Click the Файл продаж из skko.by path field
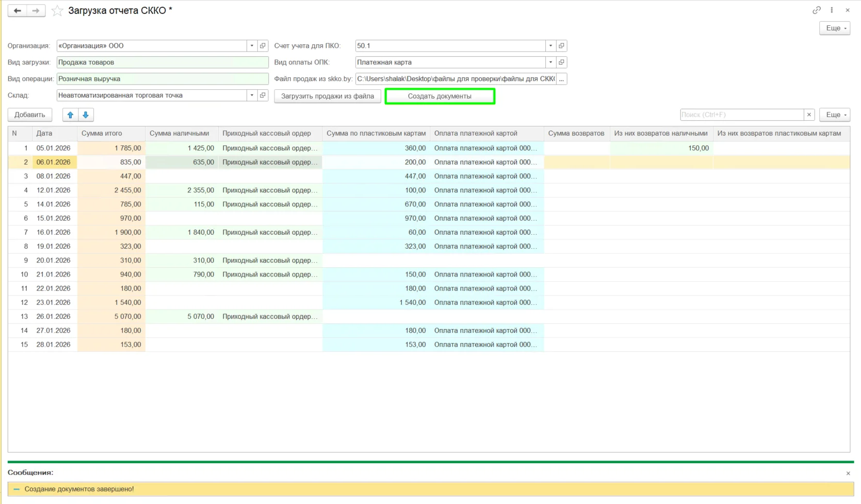This screenshot has height=504, width=861. 456,79
